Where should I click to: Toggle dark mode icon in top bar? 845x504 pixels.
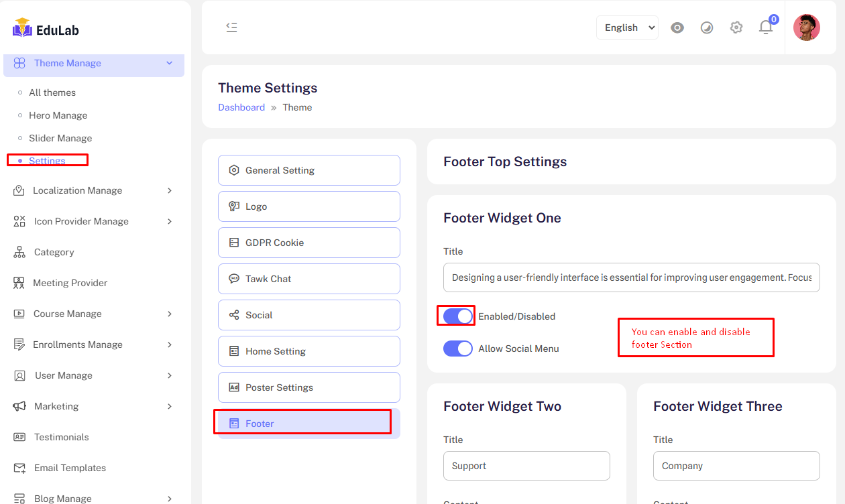click(707, 27)
